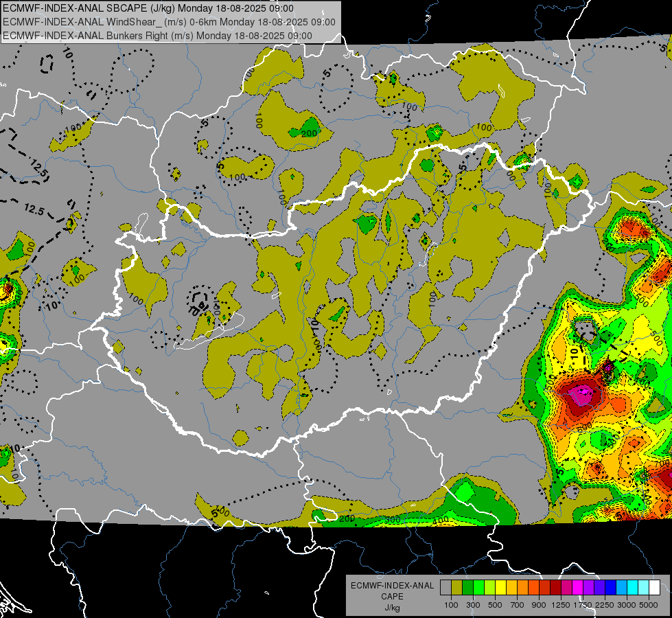Screen dimensions: 672x618
Task: Click the legend scale value 1750
Action: pos(583,605)
